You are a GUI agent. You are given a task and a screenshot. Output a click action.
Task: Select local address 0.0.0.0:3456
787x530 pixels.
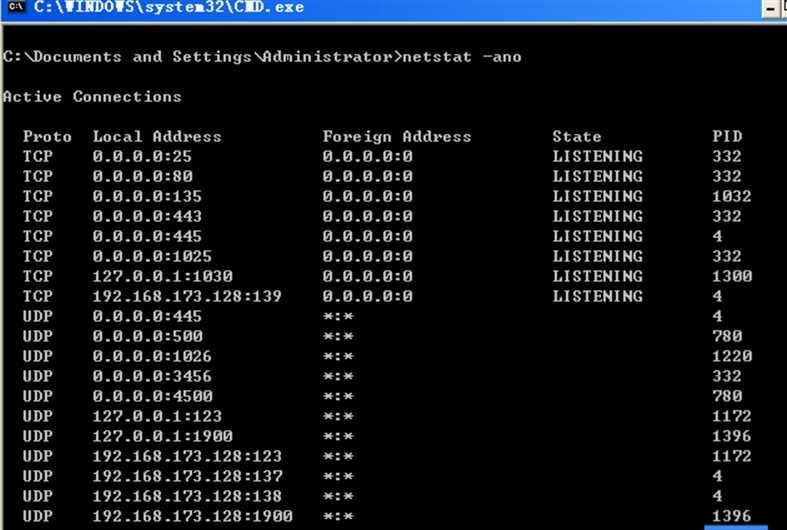pos(152,376)
